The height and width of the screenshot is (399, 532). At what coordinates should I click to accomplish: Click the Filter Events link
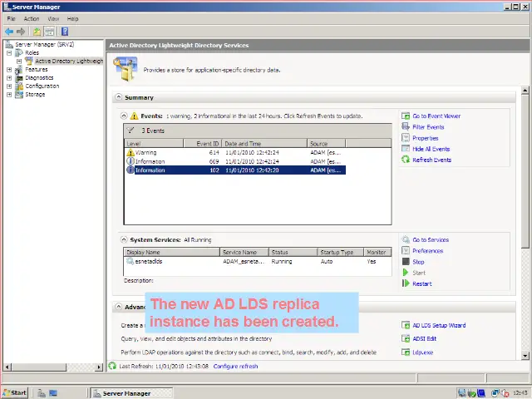[428, 127]
